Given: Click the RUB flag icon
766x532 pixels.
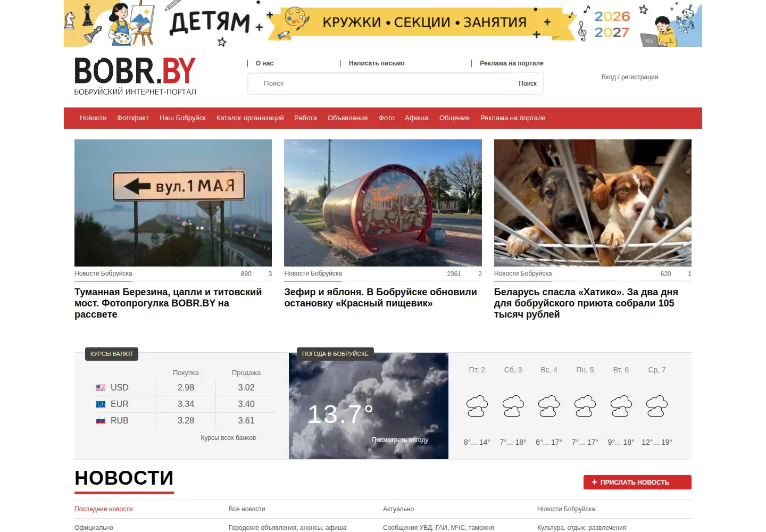Looking at the screenshot, I should point(101,421).
